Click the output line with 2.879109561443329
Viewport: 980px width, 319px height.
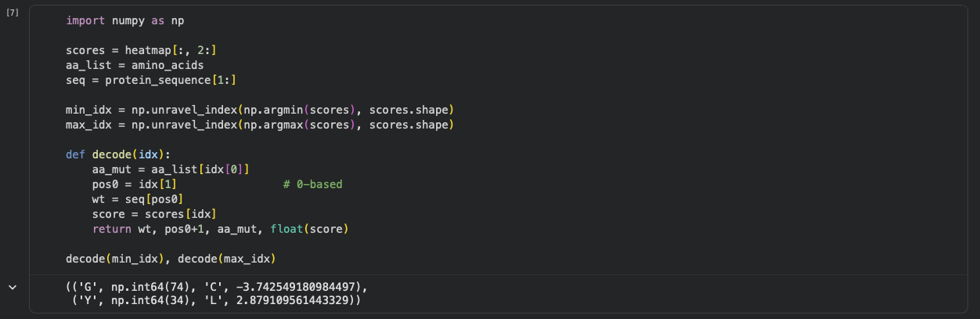[217, 300]
